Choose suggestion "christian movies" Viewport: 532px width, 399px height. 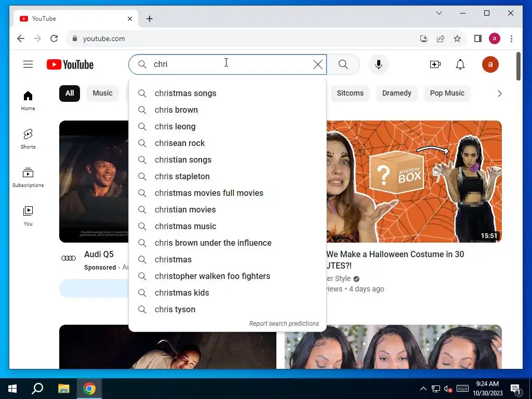click(228, 210)
